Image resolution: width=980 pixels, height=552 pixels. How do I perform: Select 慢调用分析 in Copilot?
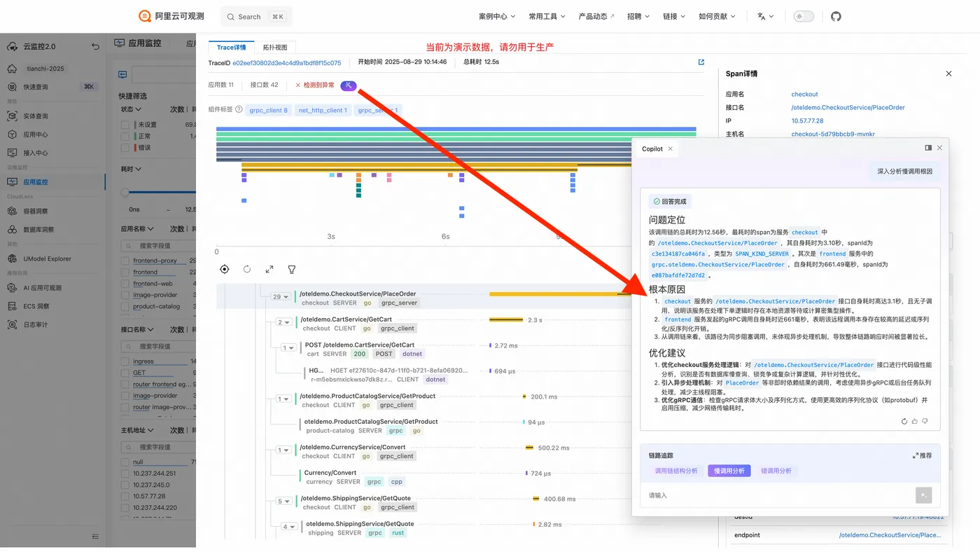click(x=729, y=471)
